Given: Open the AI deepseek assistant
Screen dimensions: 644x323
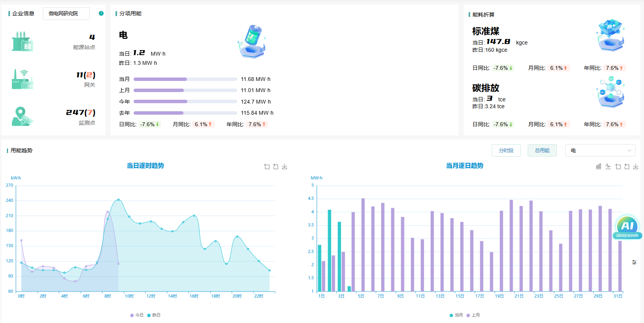Looking at the screenshot, I should (x=627, y=227).
